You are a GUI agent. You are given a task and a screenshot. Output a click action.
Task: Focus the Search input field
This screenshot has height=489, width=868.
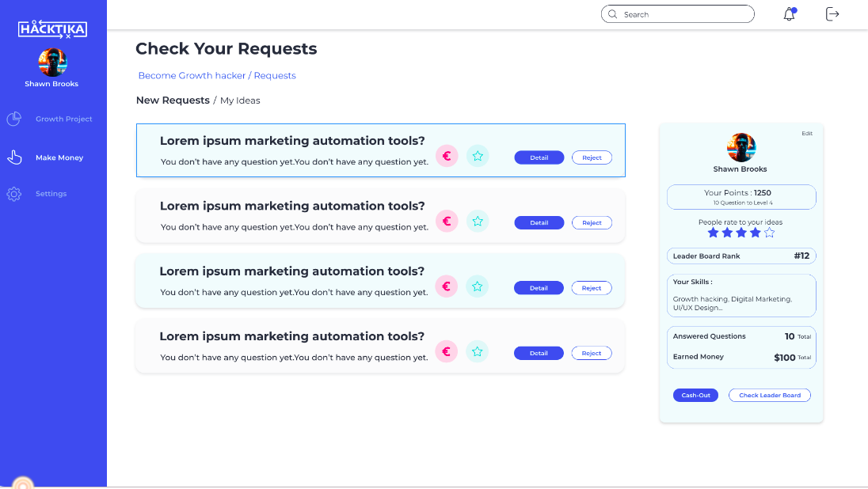(x=683, y=14)
